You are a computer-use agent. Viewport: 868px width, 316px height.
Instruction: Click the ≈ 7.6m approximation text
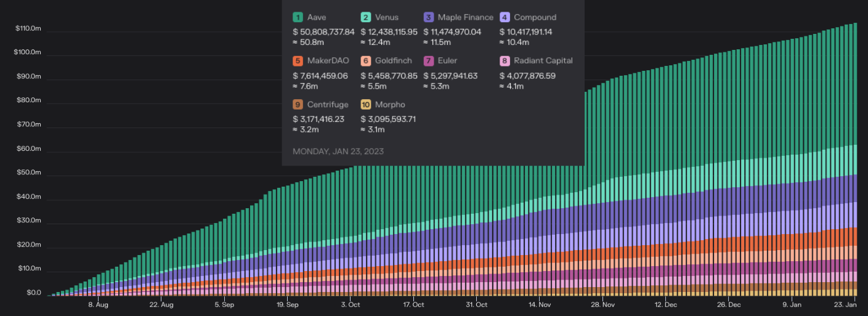point(306,86)
